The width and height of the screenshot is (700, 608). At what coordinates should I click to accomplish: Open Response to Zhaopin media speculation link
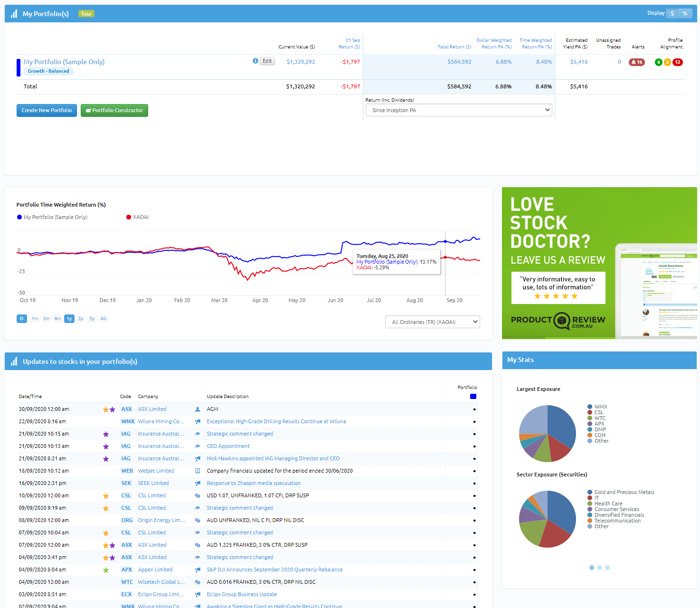(x=254, y=483)
